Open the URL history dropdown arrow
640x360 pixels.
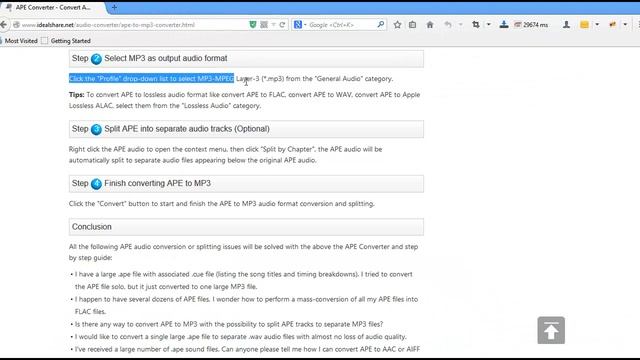coord(273,25)
